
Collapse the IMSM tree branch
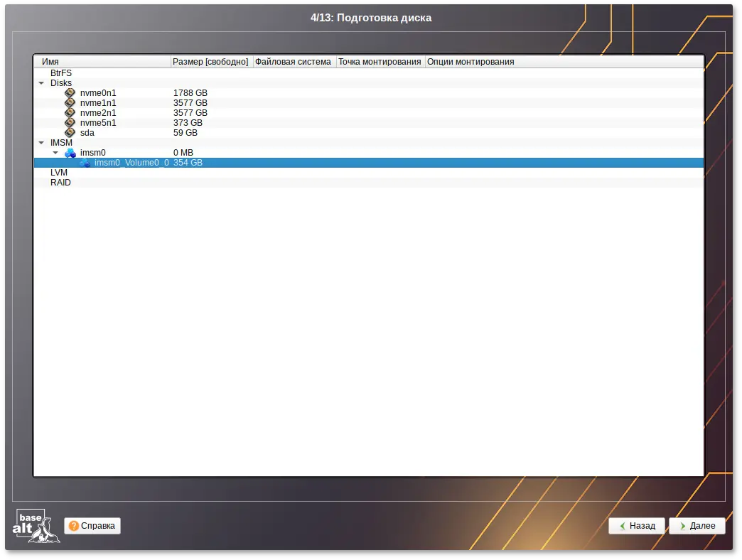41,142
